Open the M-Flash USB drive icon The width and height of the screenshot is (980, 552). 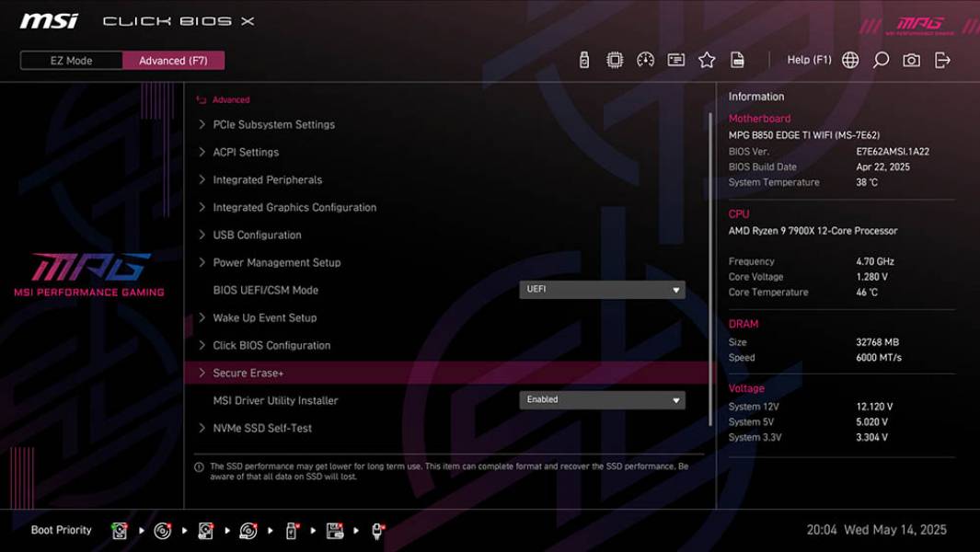[583, 60]
